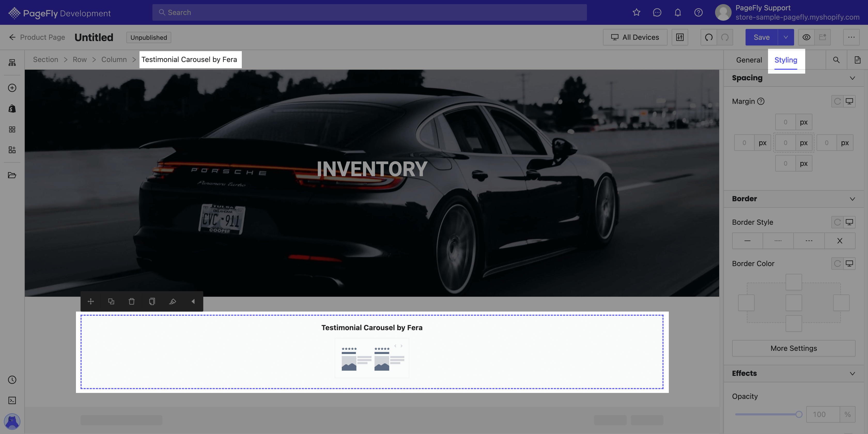
Task: Switch to the Styling tab
Action: [x=785, y=60]
